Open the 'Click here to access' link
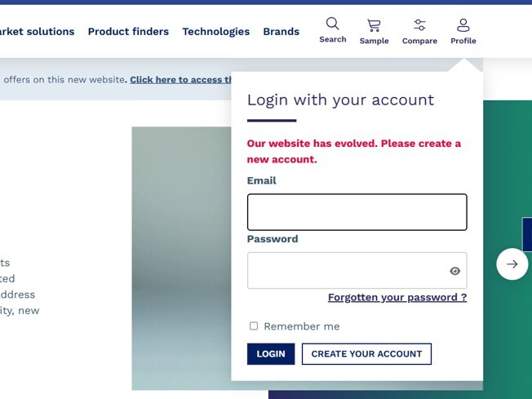The height and width of the screenshot is (399, 532). tap(181, 80)
